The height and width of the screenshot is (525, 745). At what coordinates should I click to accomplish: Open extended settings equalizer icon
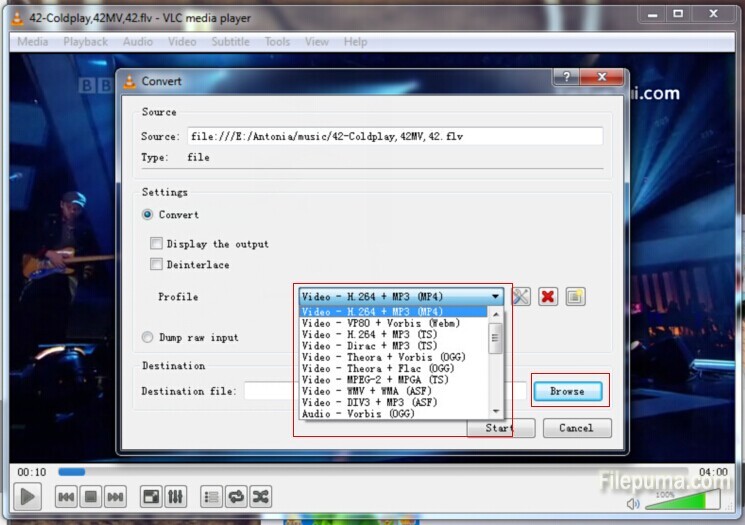point(175,496)
